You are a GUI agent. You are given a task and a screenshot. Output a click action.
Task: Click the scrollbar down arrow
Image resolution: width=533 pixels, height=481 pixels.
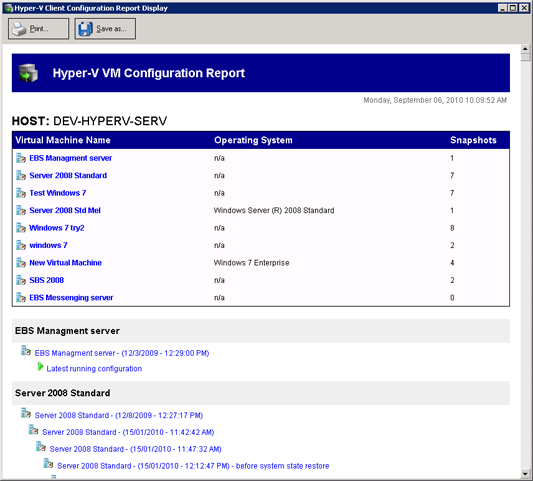[525, 474]
